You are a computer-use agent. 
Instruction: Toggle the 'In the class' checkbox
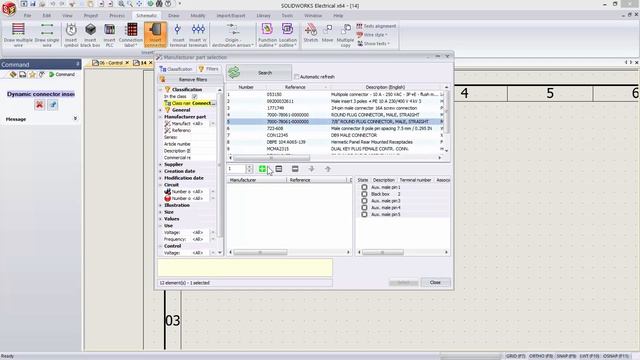(195, 96)
